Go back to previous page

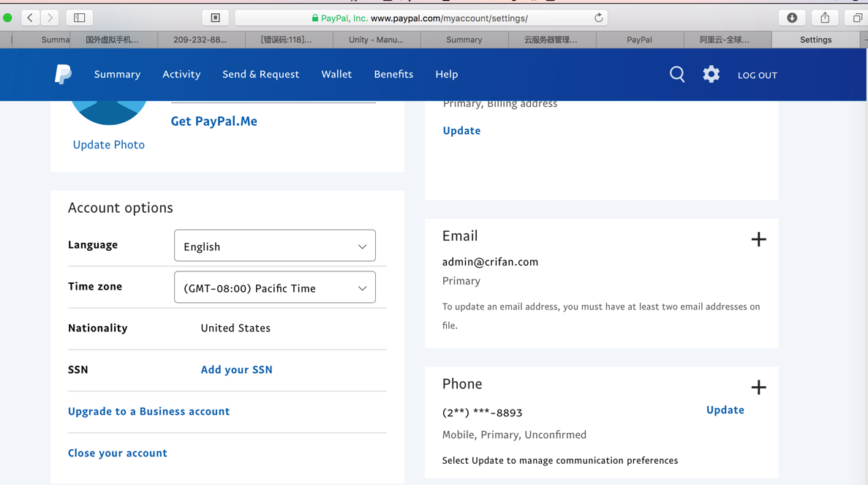30,18
